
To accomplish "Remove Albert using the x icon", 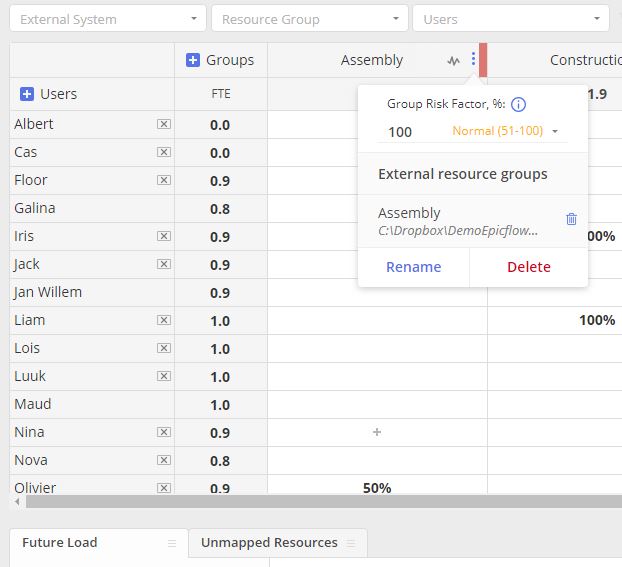I will tap(164, 124).
